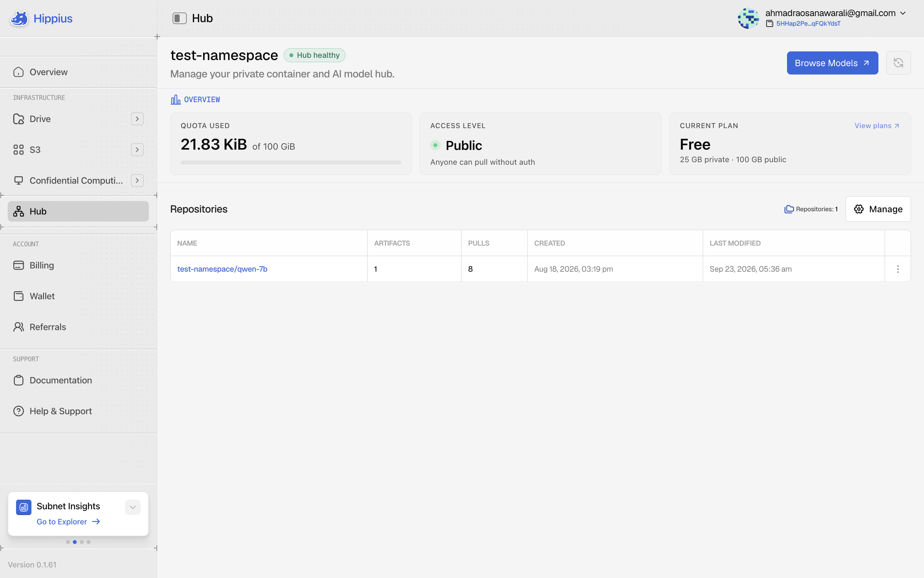This screenshot has height=578, width=924.
Task: Click the Version 0.1.61 label
Action: pos(32,565)
